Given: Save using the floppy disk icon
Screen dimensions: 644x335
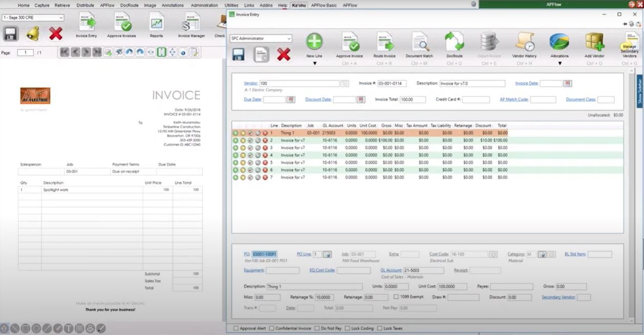Looking at the screenshot, I should [238, 54].
